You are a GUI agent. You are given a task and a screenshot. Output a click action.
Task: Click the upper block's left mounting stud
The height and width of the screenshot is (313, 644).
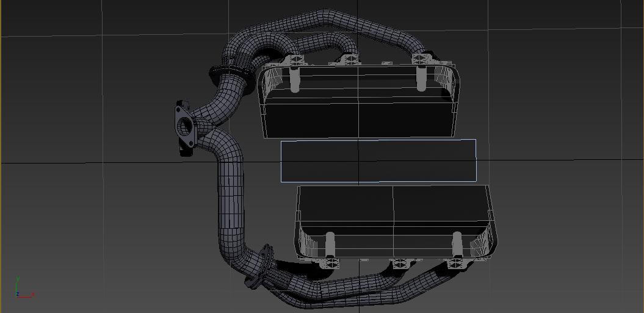tap(294, 79)
